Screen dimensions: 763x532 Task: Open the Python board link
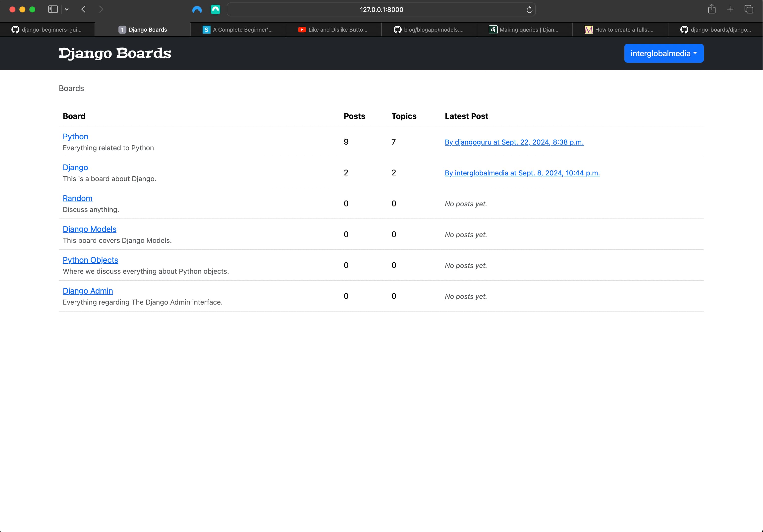pyautogui.click(x=75, y=137)
